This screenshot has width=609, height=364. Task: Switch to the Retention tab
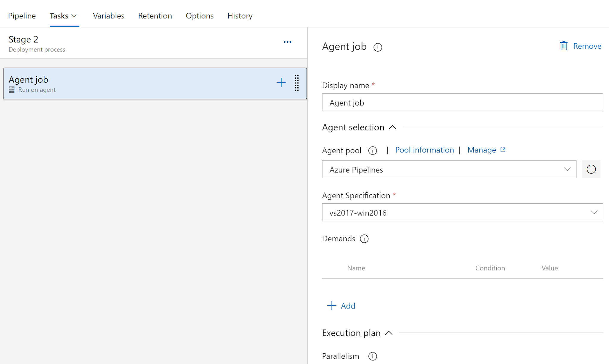[155, 16]
